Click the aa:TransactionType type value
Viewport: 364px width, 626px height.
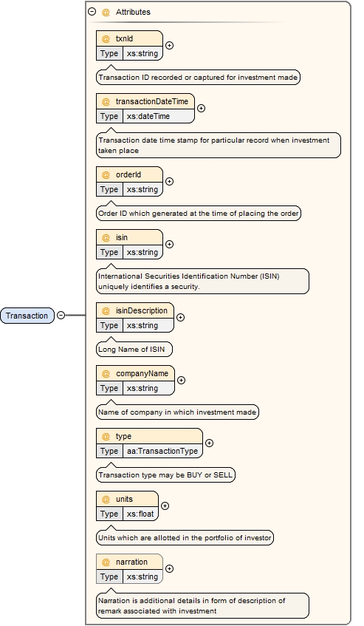coord(162,451)
